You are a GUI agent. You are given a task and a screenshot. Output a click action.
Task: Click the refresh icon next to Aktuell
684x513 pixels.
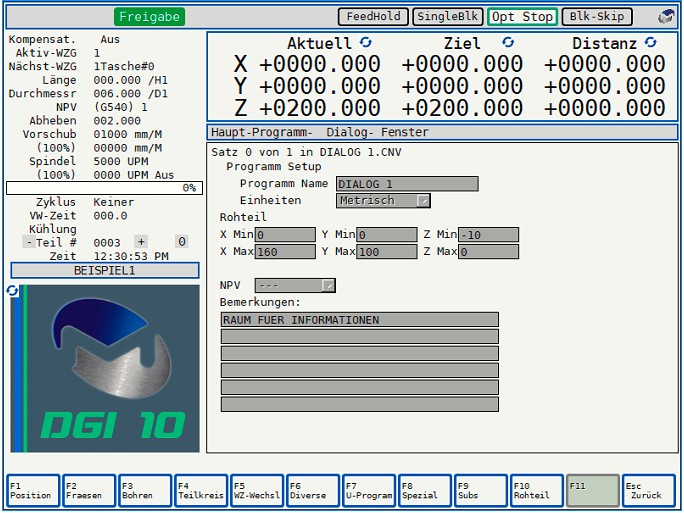pos(366,42)
